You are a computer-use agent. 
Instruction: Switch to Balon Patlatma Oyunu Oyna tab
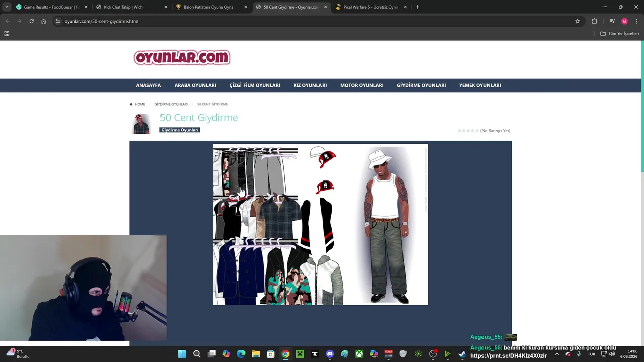point(208,7)
